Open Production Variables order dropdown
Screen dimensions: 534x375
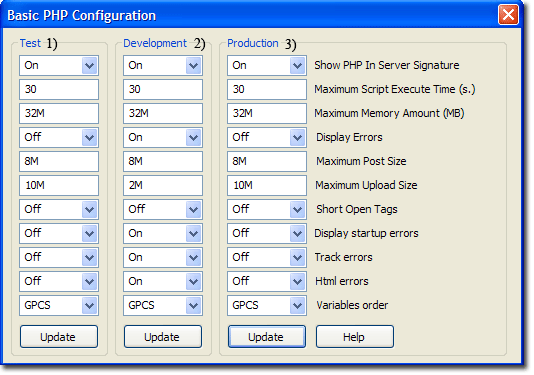(267, 305)
